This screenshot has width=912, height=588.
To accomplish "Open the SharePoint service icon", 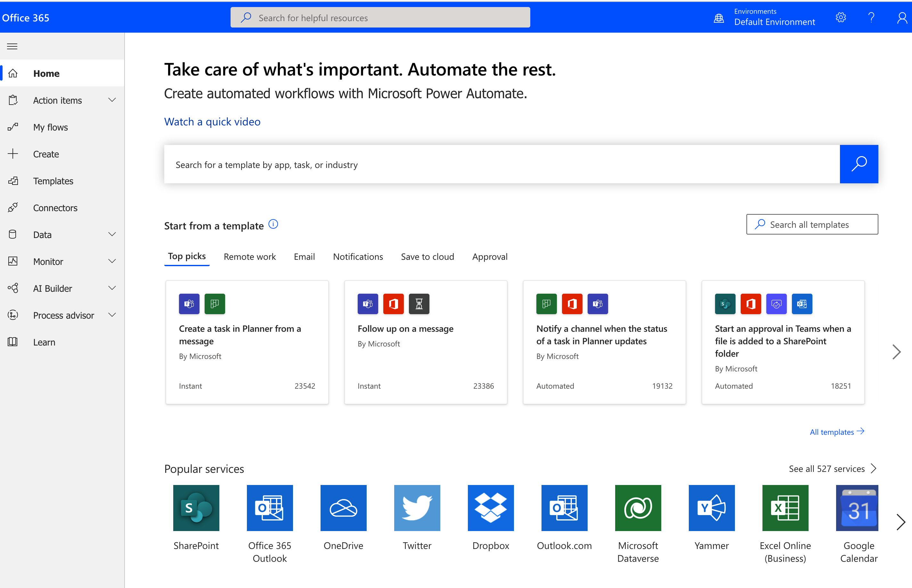I will coord(196,508).
